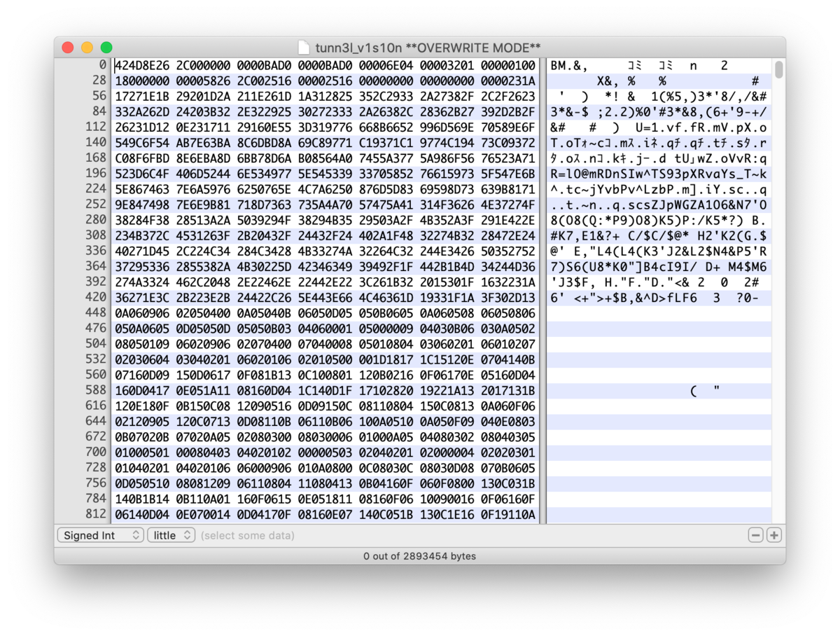
Task: Click ASCII text starting '&# # ) U=1.vf'
Action: pyautogui.click(x=659, y=127)
